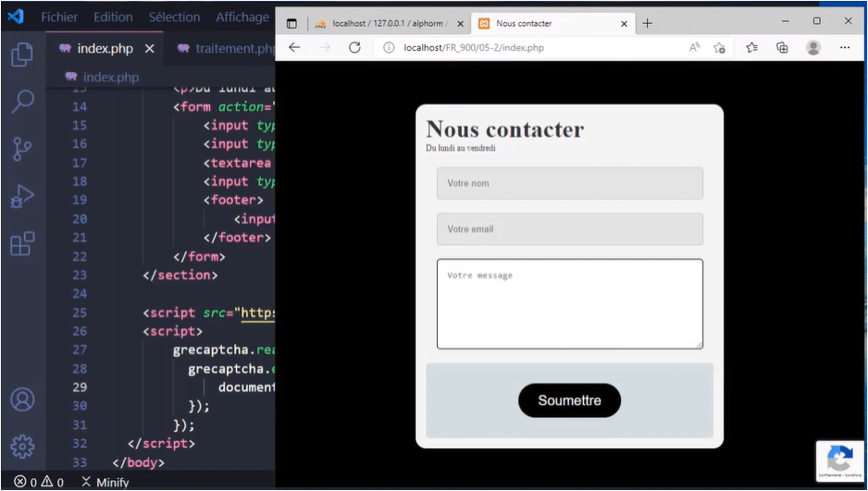Click index.php in the breadcrumb

pyautogui.click(x=111, y=77)
